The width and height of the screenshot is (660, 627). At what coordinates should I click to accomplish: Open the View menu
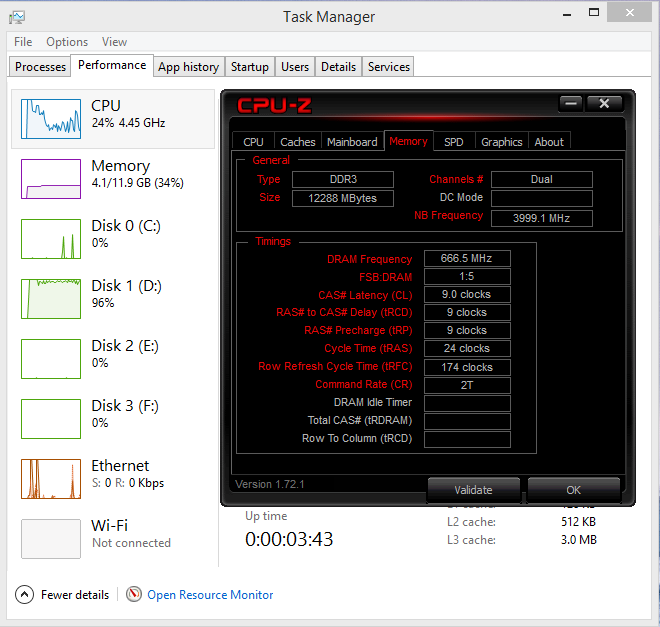(x=114, y=42)
